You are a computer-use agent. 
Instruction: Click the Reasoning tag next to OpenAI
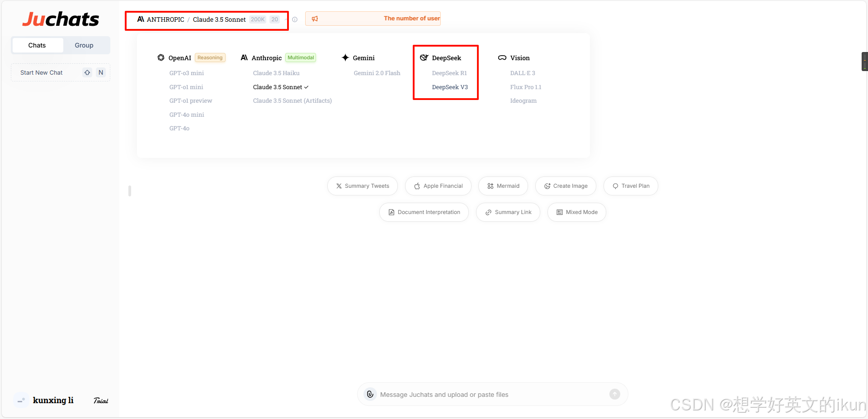(210, 57)
